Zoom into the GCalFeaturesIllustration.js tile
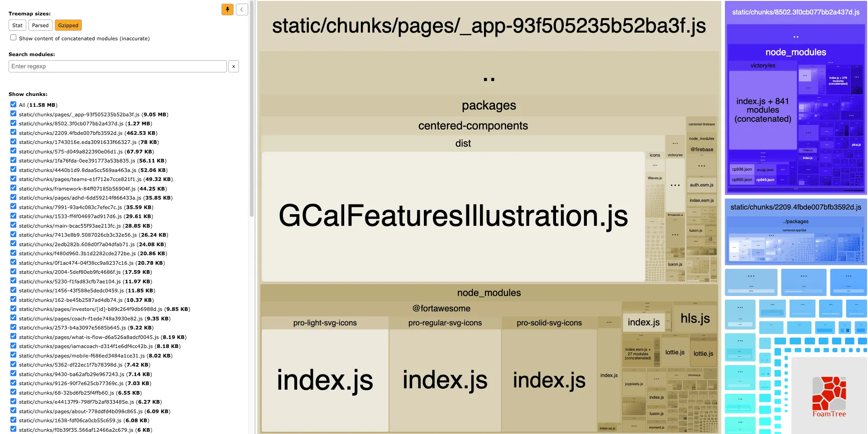868x434 pixels. [453, 216]
